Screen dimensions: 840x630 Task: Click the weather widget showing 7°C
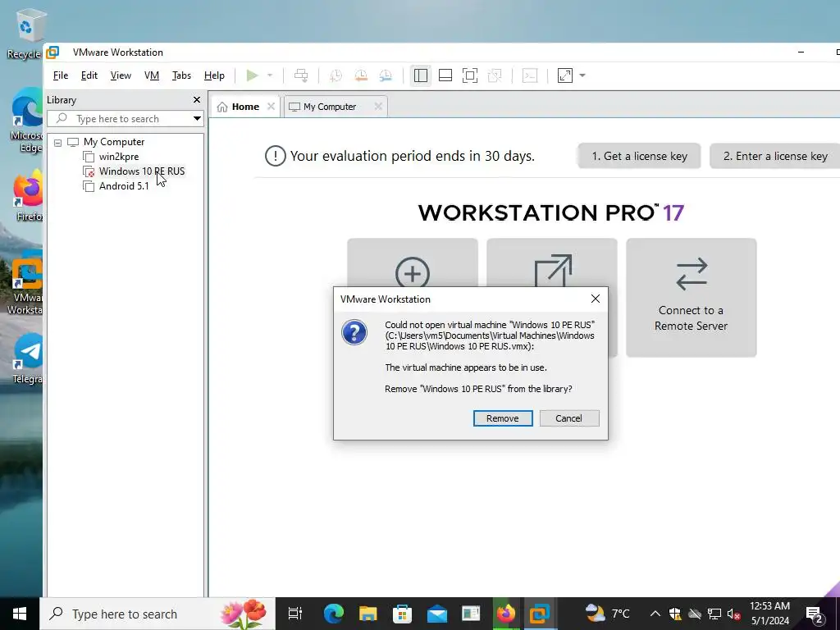[608, 614]
